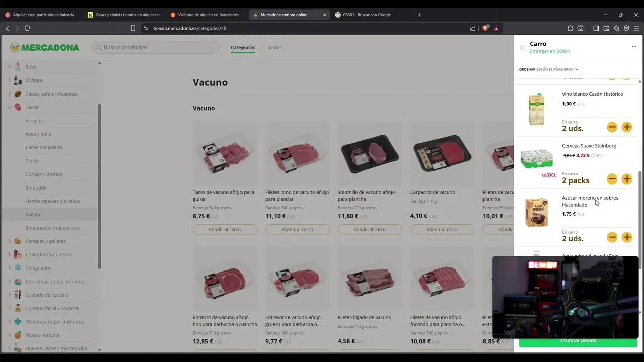This screenshot has height=362, width=644.
Task: Click the Tramitar pedido button
Action: tap(578, 341)
